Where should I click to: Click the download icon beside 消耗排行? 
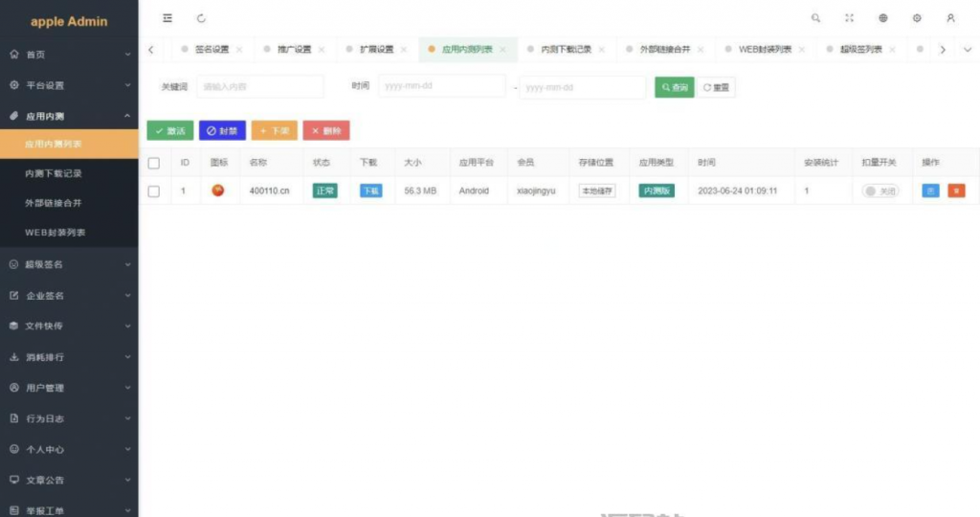[x=14, y=357]
